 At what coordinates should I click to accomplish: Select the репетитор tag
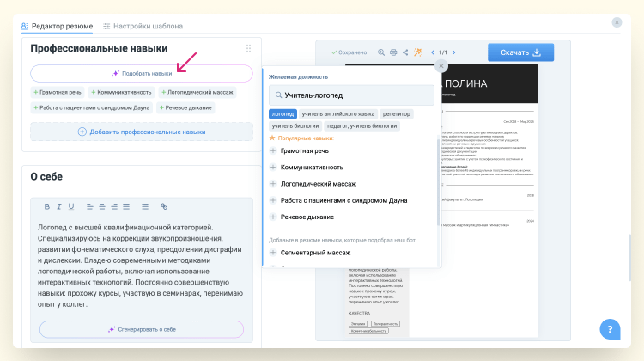pyautogui.click(x=397, y=114)
